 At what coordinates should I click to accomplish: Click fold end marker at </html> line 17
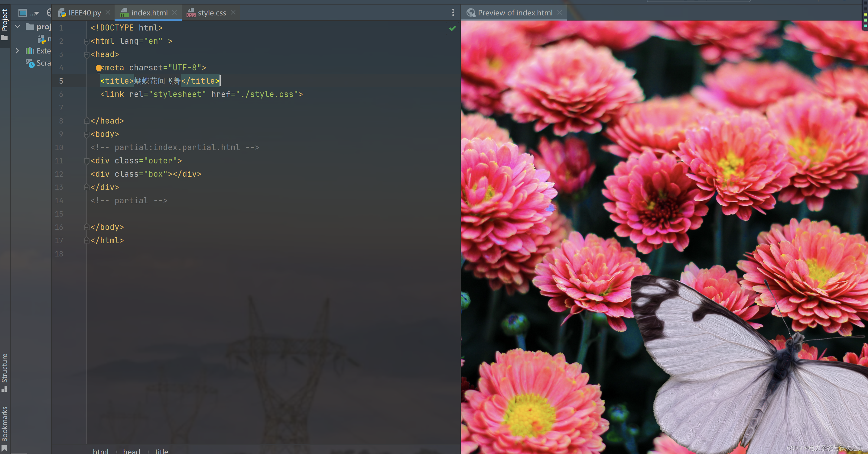coord(86,240)
